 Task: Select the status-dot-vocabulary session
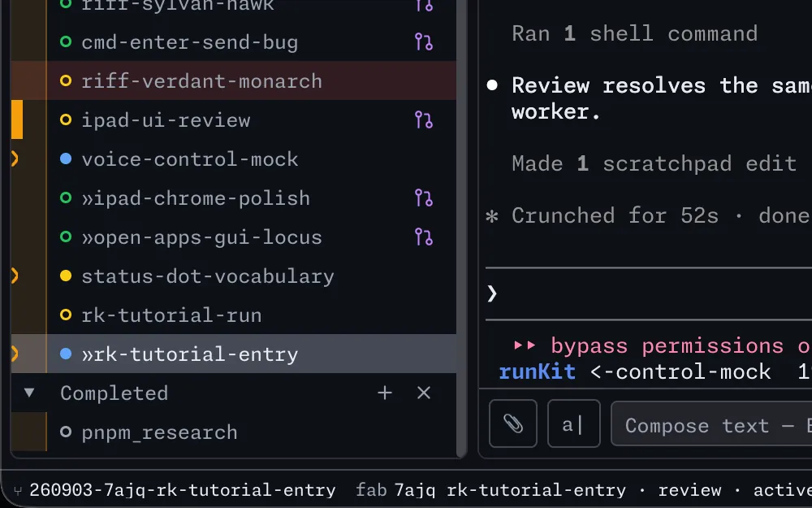[x=234, y=276]
